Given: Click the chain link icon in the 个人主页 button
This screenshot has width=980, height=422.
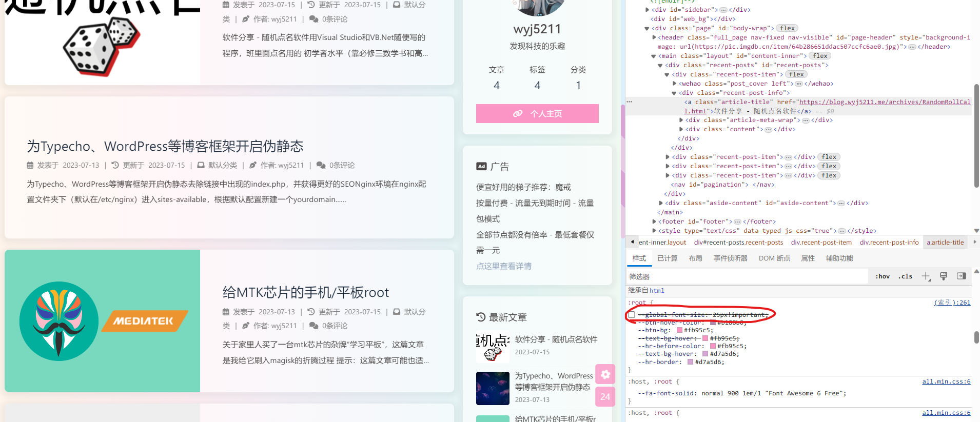Looking at the screenshot, I should point(518,113).
